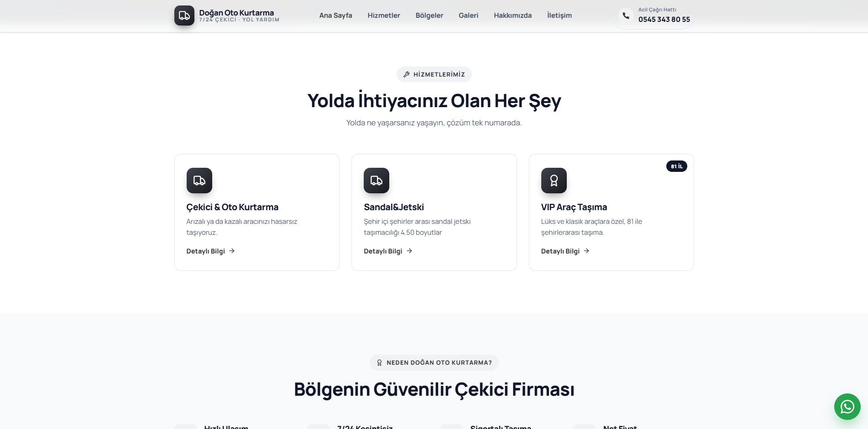Open the Bölgeler menu item

click(x=429, y=16)
